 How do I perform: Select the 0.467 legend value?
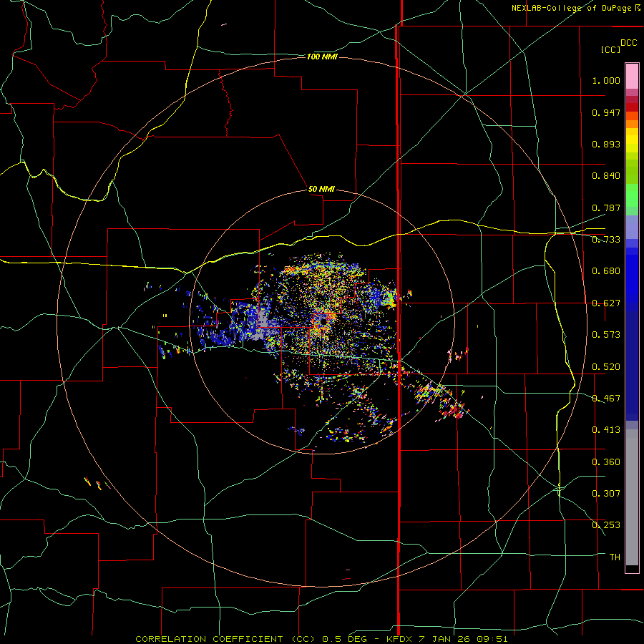tap(606, 399)
